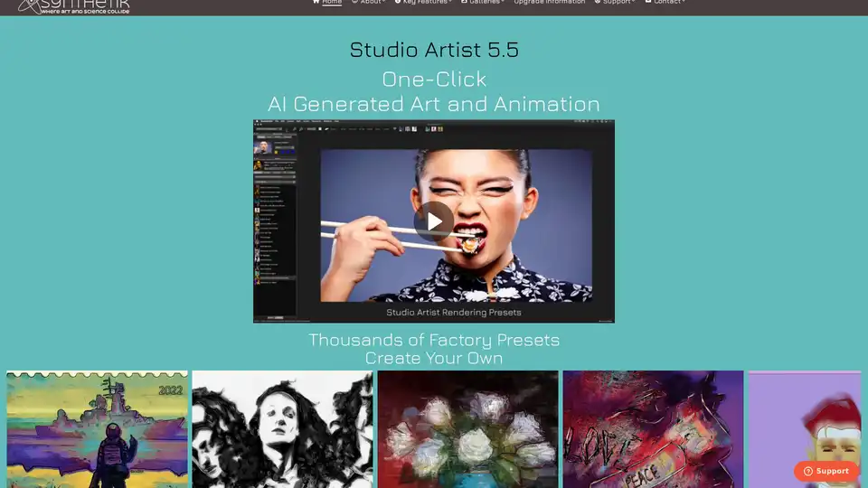868x488 pixels.
Task: Go to the Upgrade Information page
Action: [x=549, y=2]
